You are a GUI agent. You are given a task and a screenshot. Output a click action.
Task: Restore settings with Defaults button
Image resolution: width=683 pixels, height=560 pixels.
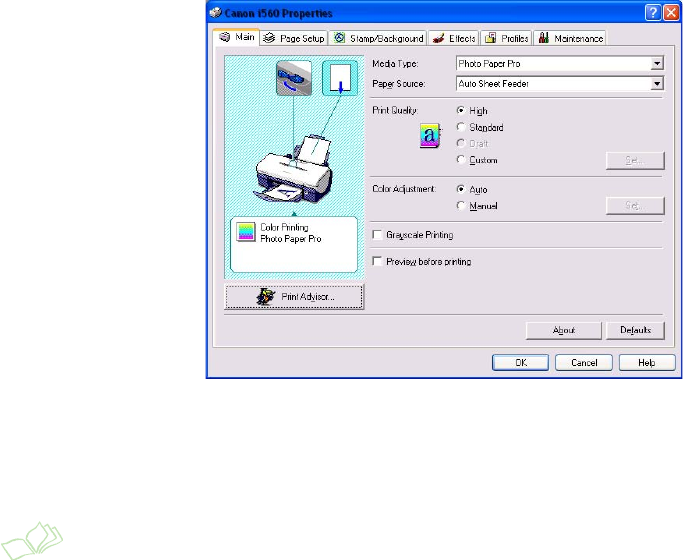pos(636,331)
